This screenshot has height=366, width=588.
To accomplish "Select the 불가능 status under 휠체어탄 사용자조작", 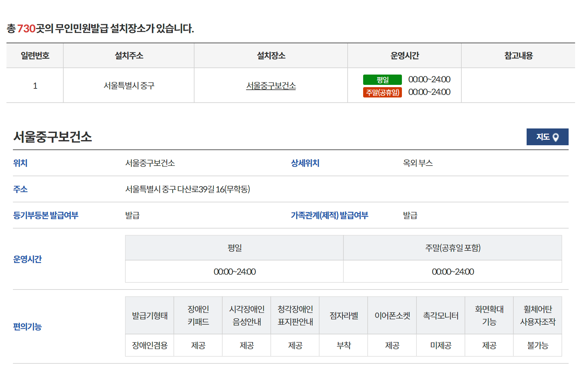I will (x=538, y=345).
